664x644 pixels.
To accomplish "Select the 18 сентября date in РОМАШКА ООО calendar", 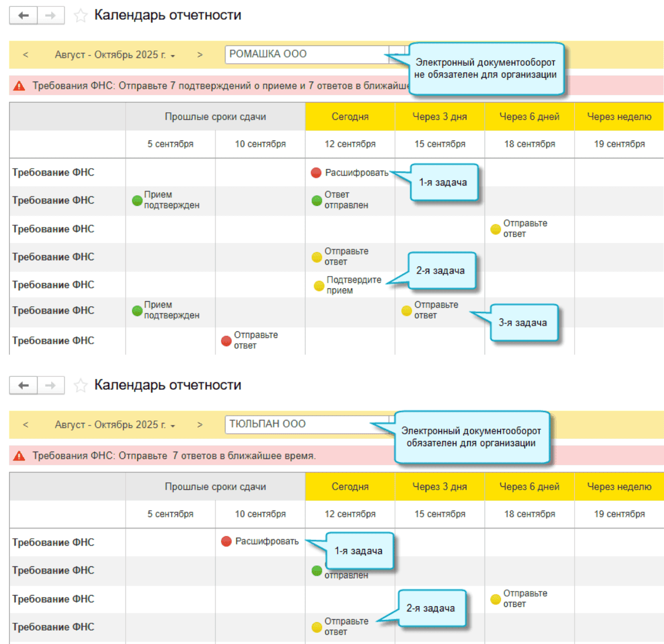I will coord(530,144).
